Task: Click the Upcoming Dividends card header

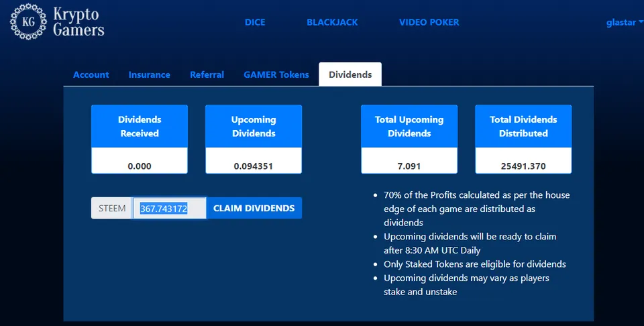Action: 254,126
